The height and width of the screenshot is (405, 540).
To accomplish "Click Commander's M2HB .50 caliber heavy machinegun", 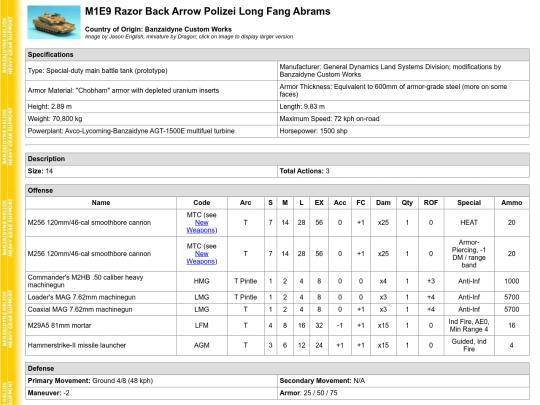I will coord(101,281).
